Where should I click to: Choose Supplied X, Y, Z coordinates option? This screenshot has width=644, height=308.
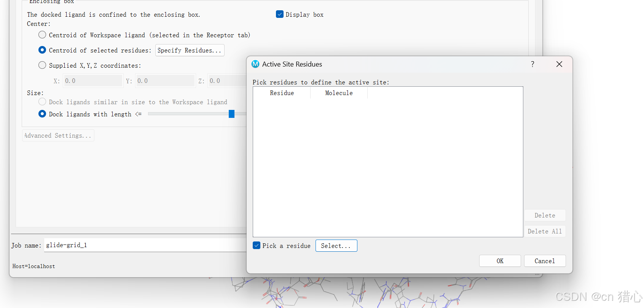click(42, 65)
